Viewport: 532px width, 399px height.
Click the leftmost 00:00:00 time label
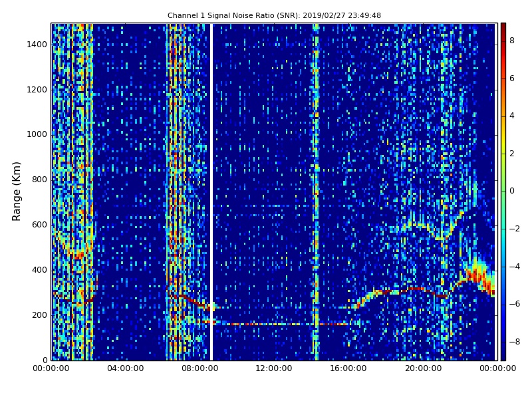point(51,368)
